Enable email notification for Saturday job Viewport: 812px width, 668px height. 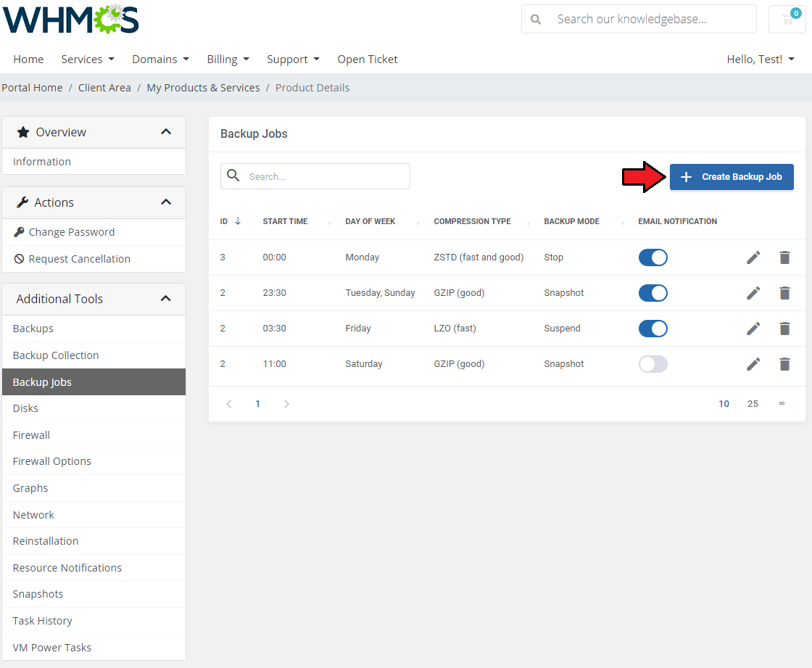[653, 364]
